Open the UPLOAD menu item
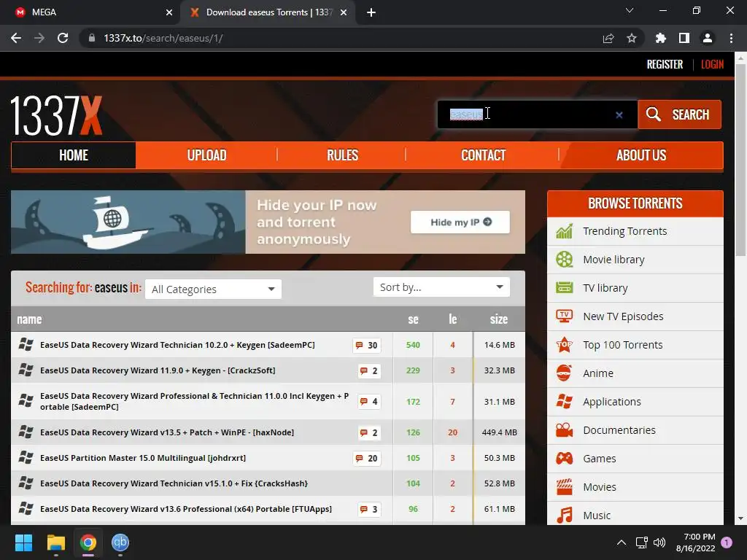Image resolution: width=747 pixels, height=560 pixels. click(x=206, y=155)
